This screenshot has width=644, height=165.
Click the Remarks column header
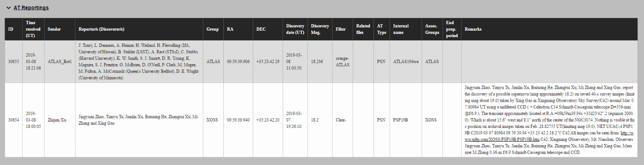pyautogui.click(x=473, y=29)
